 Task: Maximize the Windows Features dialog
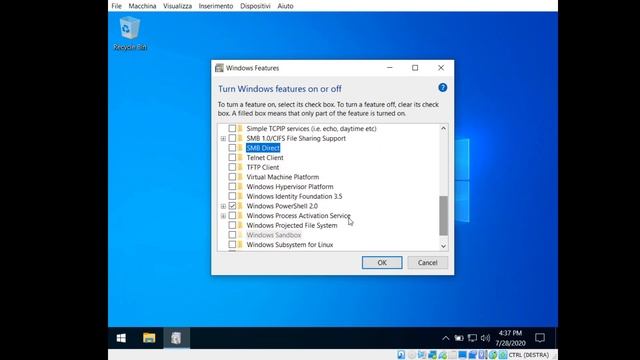tap(415, 68)
